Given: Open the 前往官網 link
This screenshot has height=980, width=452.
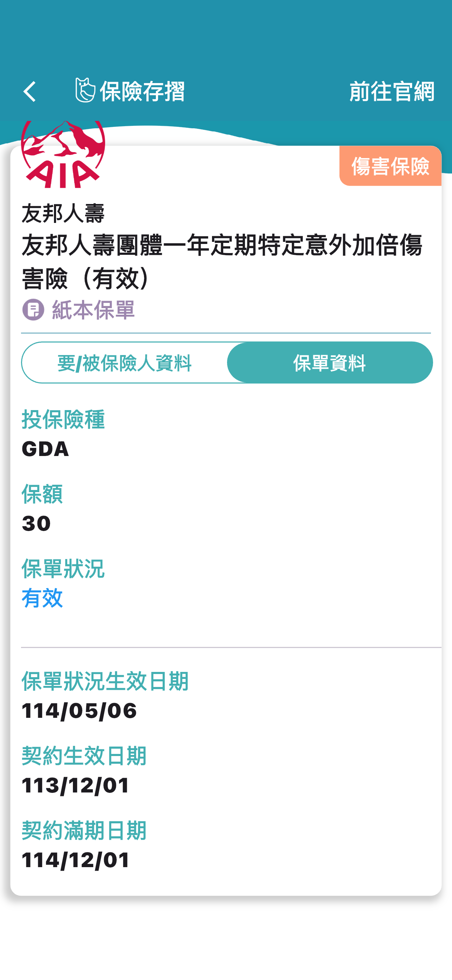Looking at the screenshot, I should [x=391, y=92].
